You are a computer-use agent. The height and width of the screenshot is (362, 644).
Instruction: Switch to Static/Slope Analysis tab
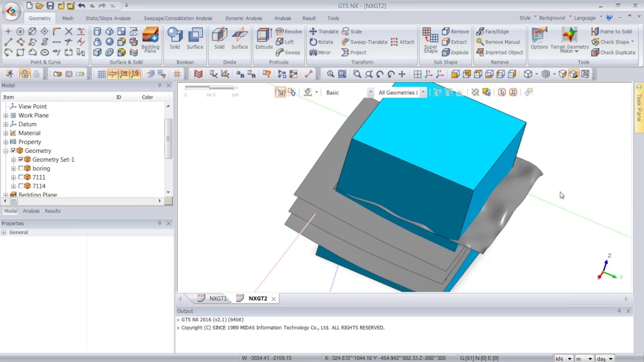point(108,18)
